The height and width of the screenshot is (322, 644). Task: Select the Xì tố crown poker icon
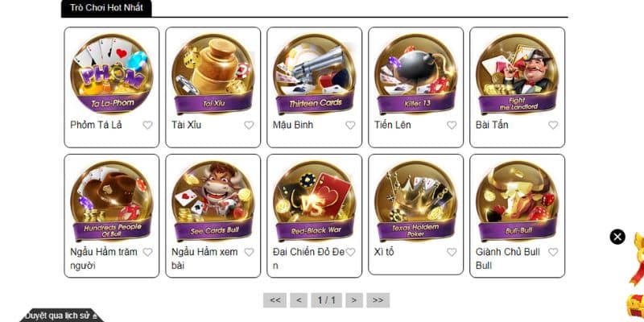(x=415, y=200)
